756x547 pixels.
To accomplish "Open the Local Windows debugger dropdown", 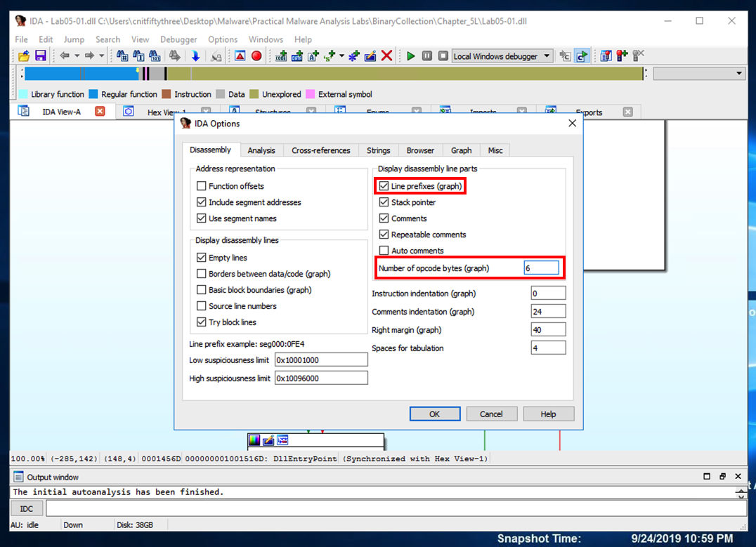I will 547,56.
